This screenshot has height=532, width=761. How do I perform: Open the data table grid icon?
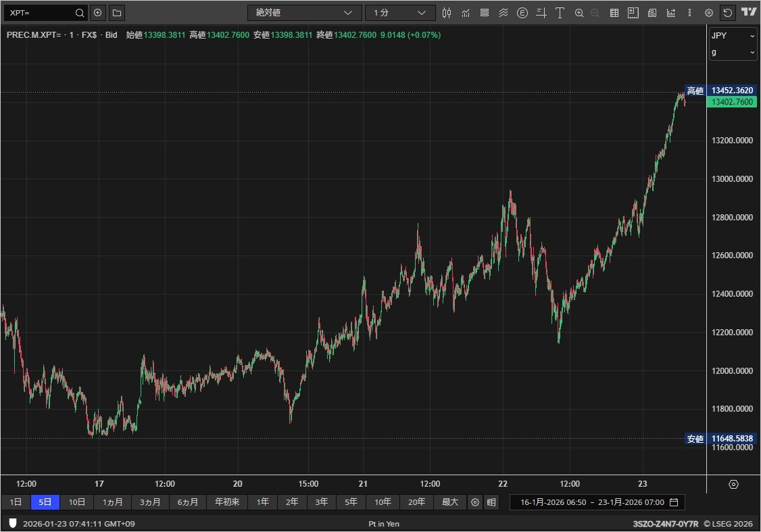point(614,13)
